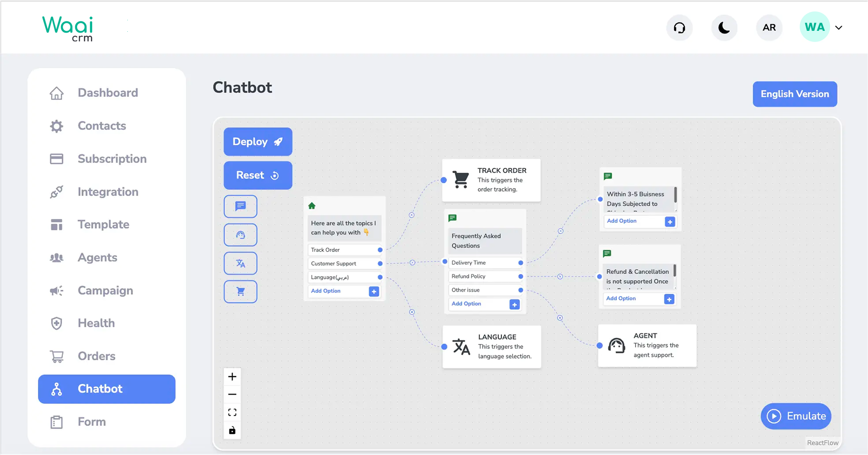The image size is (868, 455).
Task: Select the Delivery Time option
Action: click(485, 263)
